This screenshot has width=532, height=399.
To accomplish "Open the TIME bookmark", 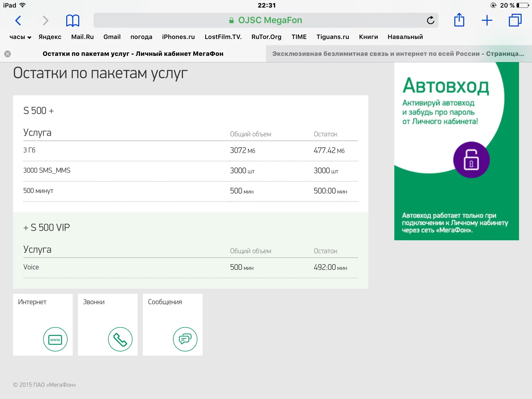I will coord(299,37).
